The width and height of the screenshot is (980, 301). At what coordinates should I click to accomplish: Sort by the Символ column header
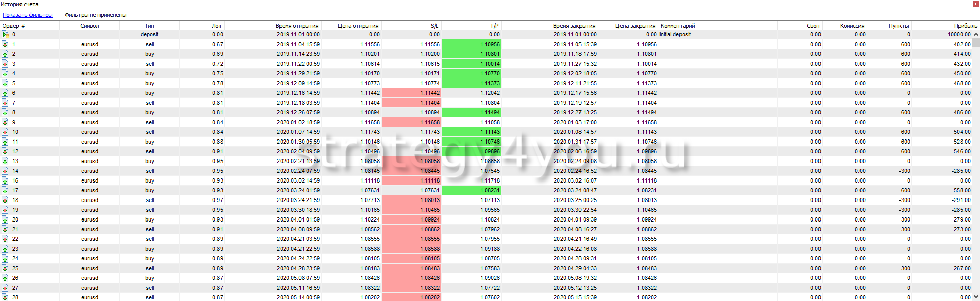[90, 26]
